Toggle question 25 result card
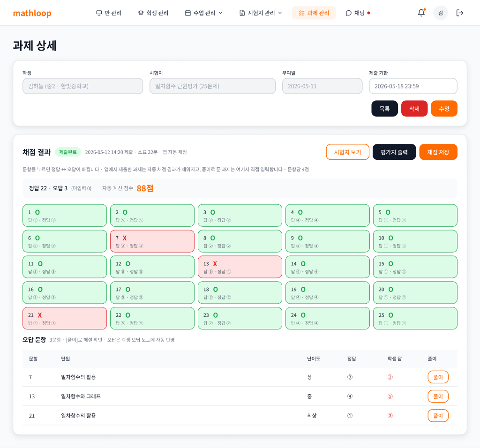This screenshot has width=480, height=448. point(415,318)
